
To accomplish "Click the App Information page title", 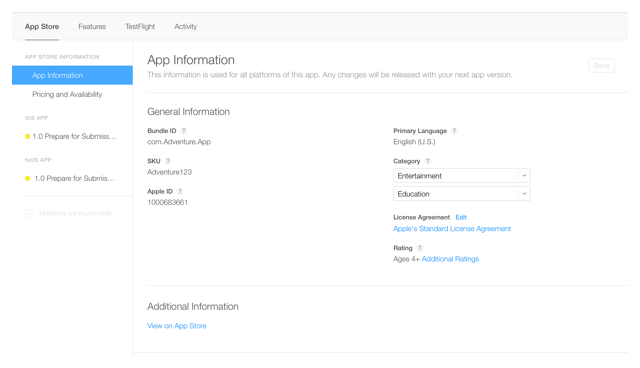I will (x=191, y=60).
